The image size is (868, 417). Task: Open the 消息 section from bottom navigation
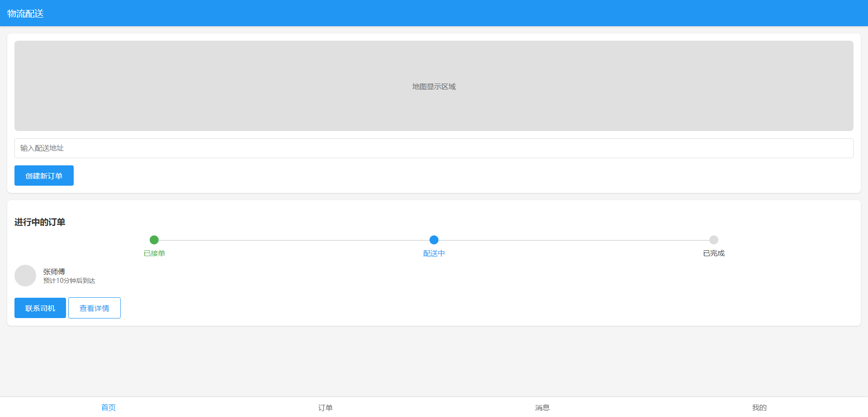(x=542, y=408)
